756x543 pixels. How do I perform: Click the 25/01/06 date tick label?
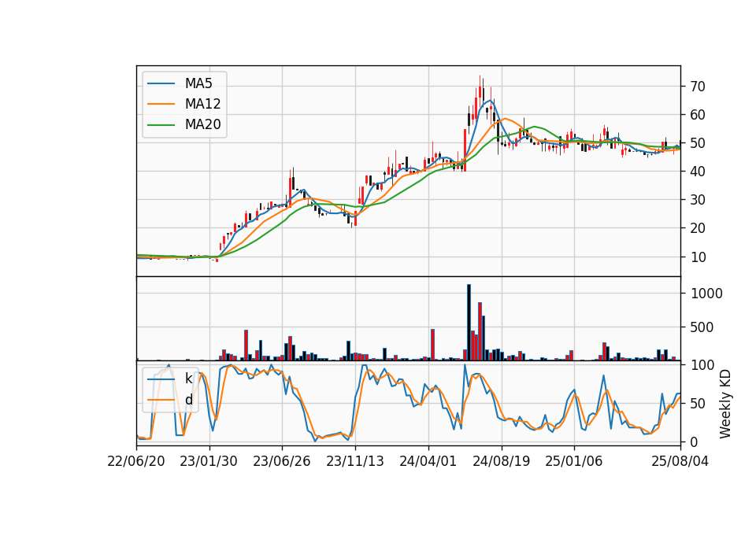[574, 461]
